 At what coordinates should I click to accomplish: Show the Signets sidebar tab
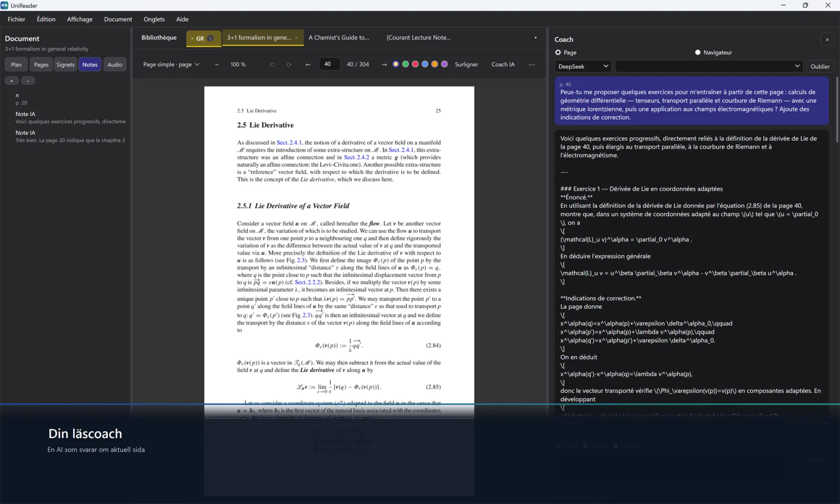click(x=66, y=65)
